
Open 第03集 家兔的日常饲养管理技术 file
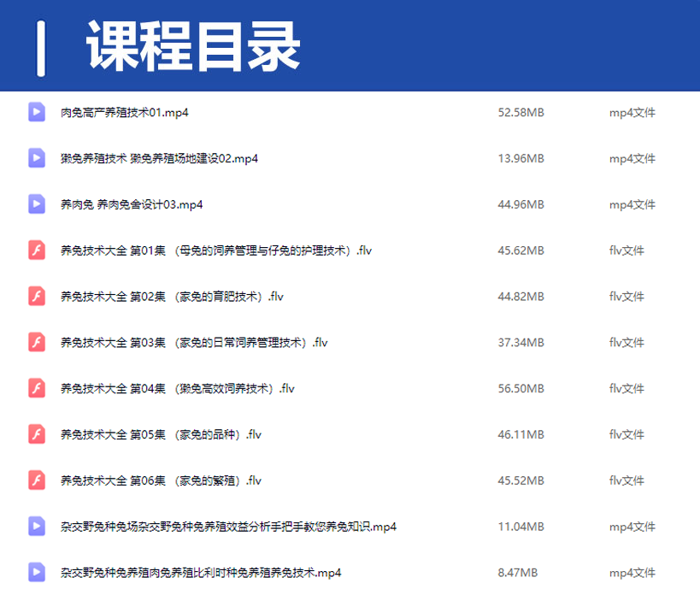pos(194,342)
